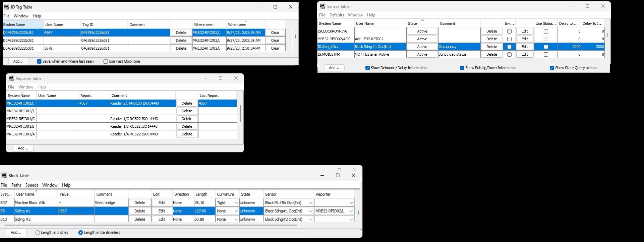This screenshot has width=644, height=242.
Task: Maximize the Block Table window
Action: click(x=338, y=175)
